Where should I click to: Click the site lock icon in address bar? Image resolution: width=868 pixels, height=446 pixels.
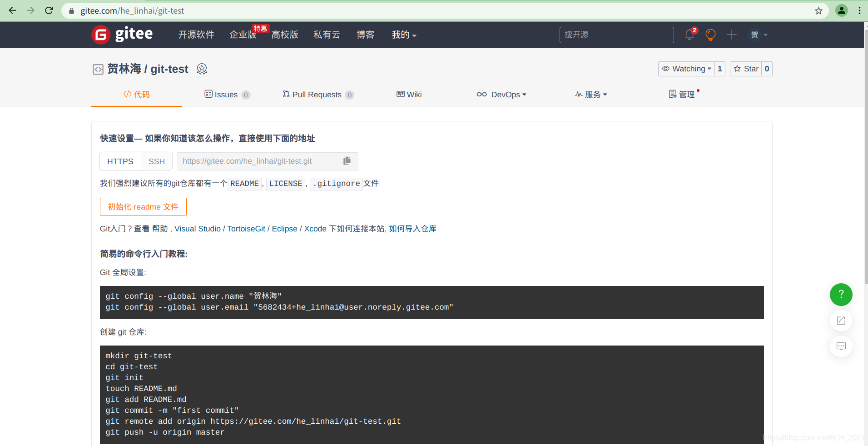[x=71, y=10]
